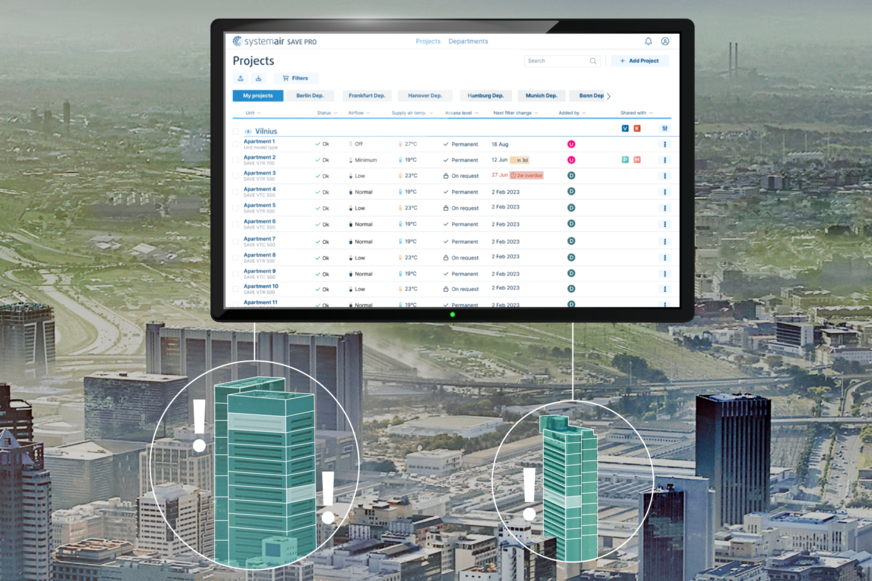Click inside the Search field

(x=557, y=60)
